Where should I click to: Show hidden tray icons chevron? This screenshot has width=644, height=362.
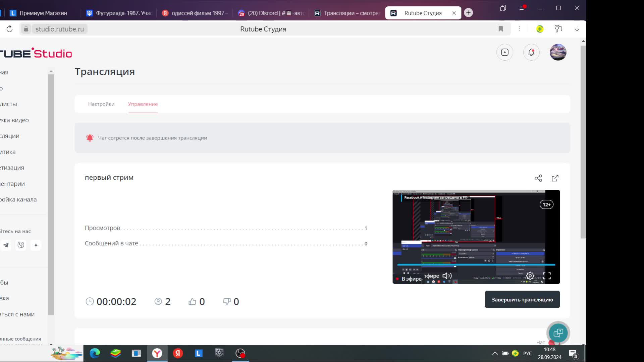[x=495, y=353]
